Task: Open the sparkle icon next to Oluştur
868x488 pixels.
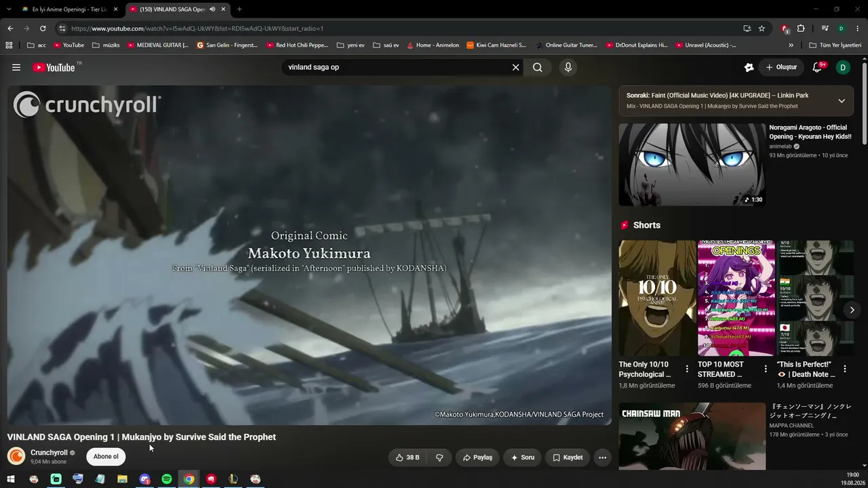Action: pos(749,67)
